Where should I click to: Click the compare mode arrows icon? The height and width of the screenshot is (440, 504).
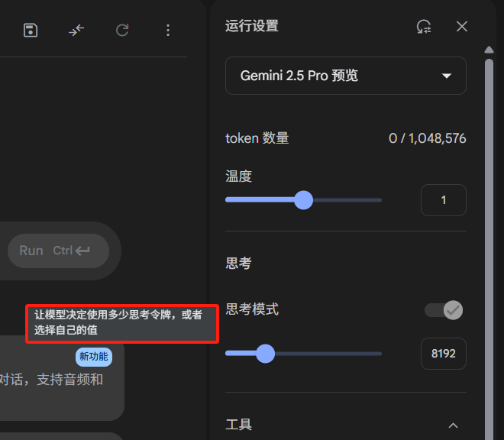(76, 31)
